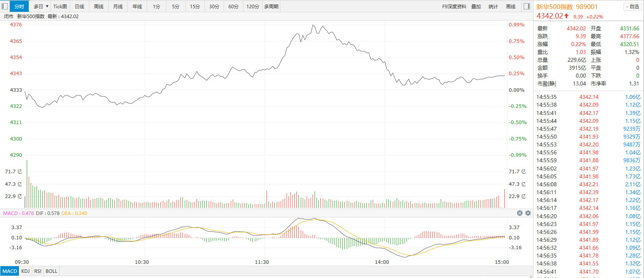Select the 15分 period
644x278 pixels.
pyautogui.click(x=195, y=6)
